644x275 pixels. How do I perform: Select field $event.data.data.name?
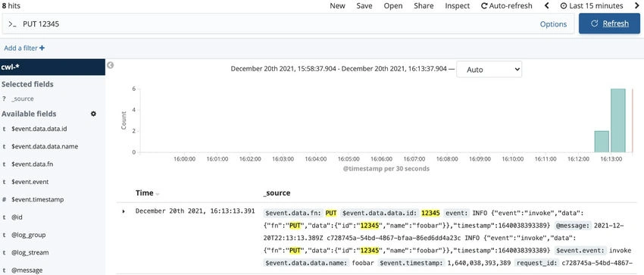click(45, 146)
